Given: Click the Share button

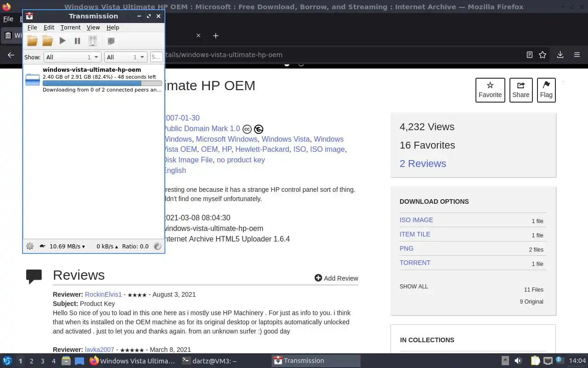Looking at the screenshot, I should [x=521, y=90].
